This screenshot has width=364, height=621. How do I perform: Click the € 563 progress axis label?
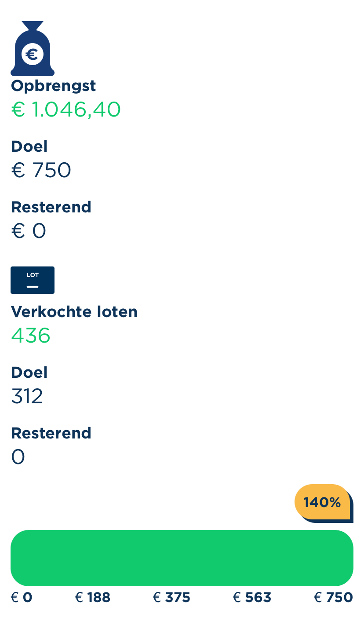point(252,597)
